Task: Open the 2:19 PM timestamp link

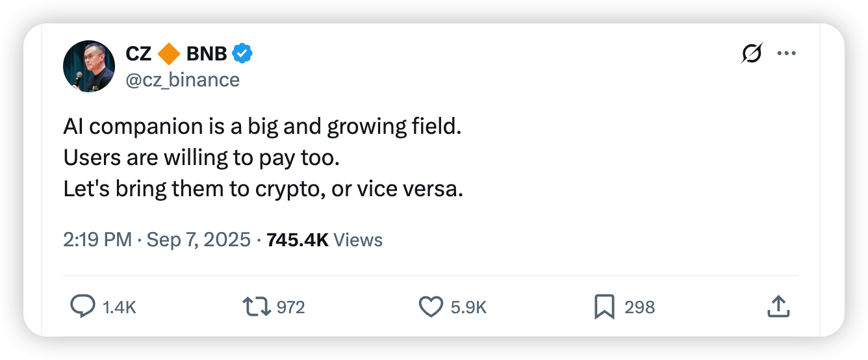Action: pos(97,240)
